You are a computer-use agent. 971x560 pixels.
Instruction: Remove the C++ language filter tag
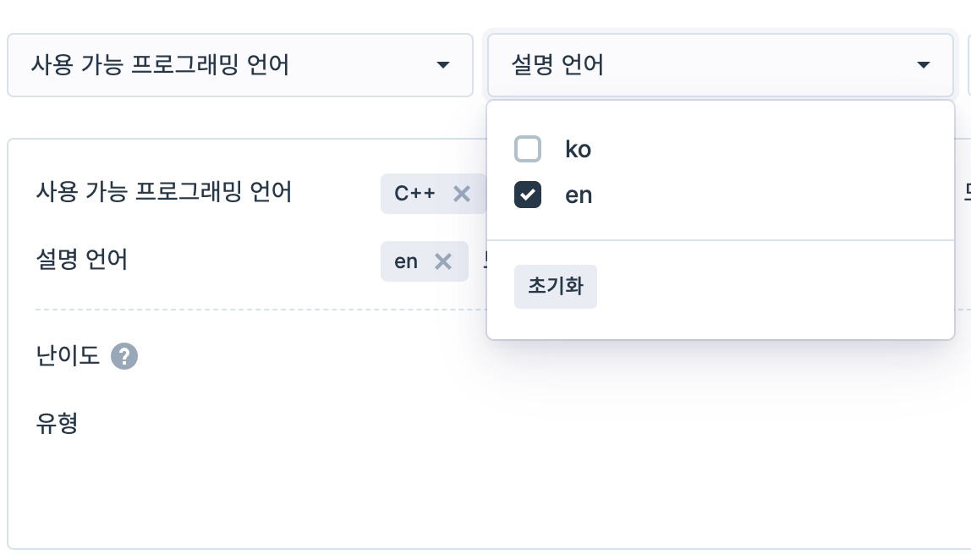coord(462,194)
